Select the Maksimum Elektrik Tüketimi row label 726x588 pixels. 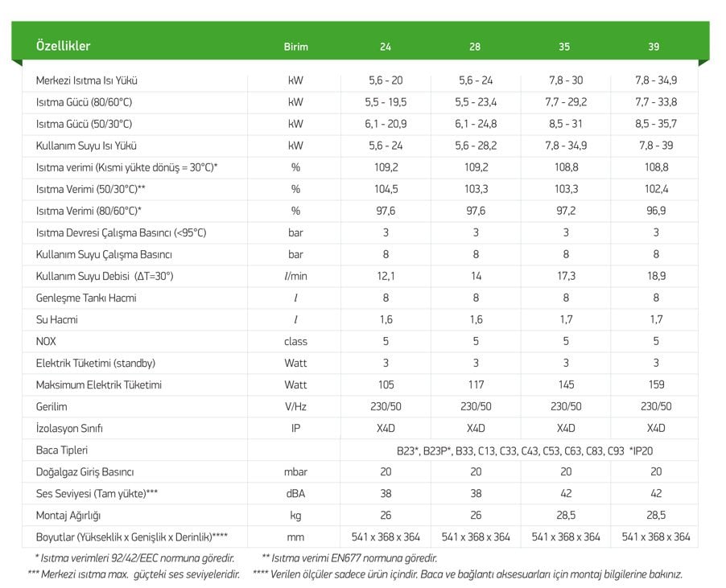pyautogui.click(x=99, y=384)
